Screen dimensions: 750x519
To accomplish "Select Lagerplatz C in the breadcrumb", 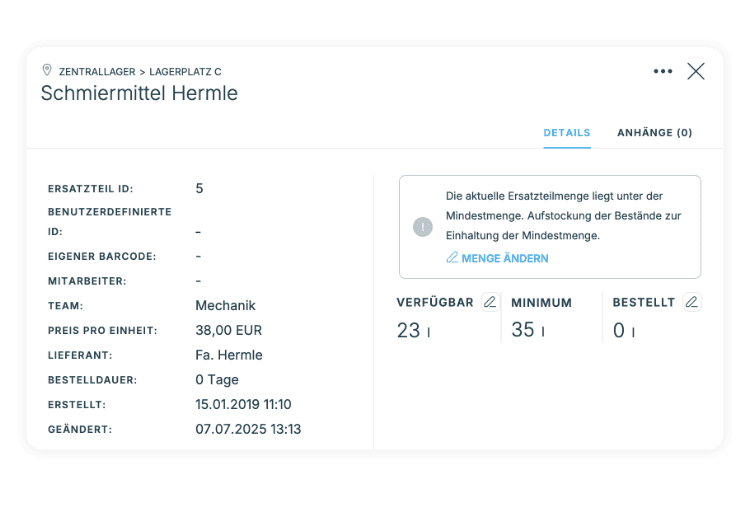I will 185,72.
